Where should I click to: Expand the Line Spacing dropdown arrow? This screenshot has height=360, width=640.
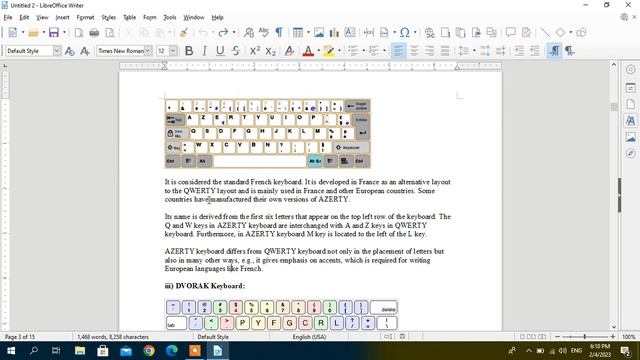[x=474, y=51]
